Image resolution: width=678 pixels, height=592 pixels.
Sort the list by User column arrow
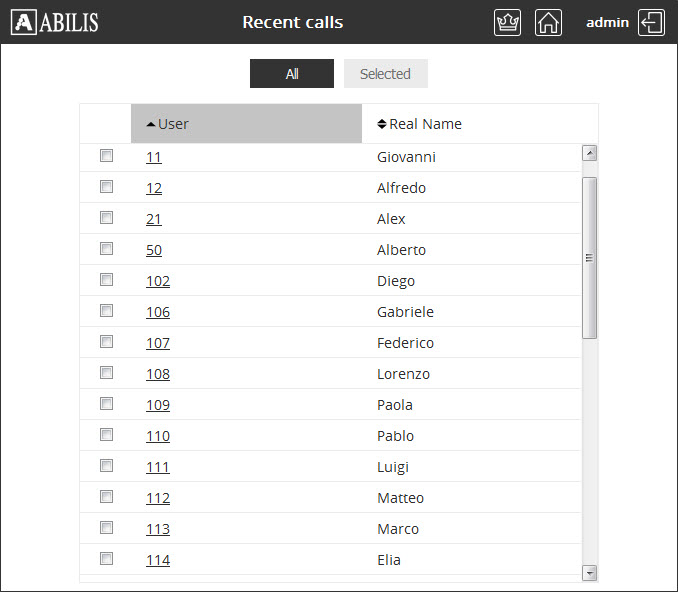[151, 125]
